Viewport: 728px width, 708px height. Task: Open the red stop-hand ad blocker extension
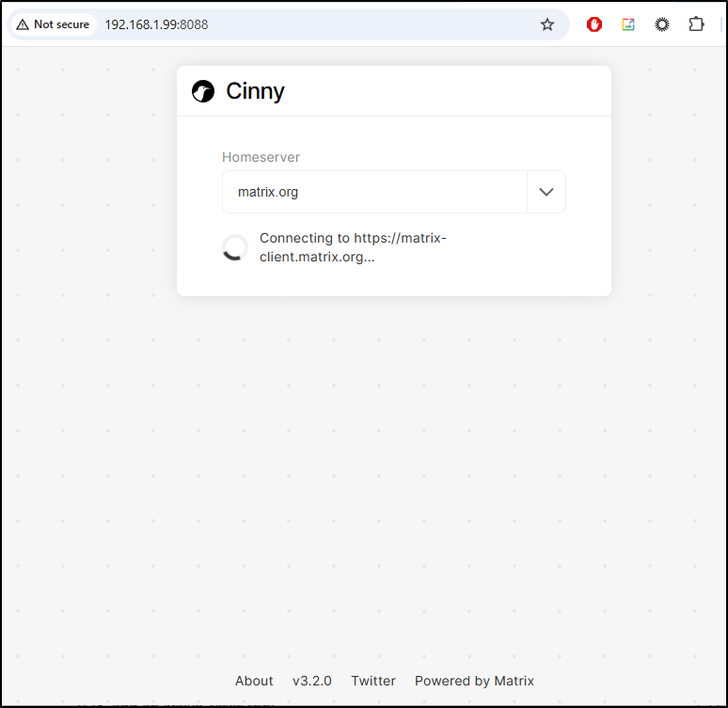coord(594,24)
